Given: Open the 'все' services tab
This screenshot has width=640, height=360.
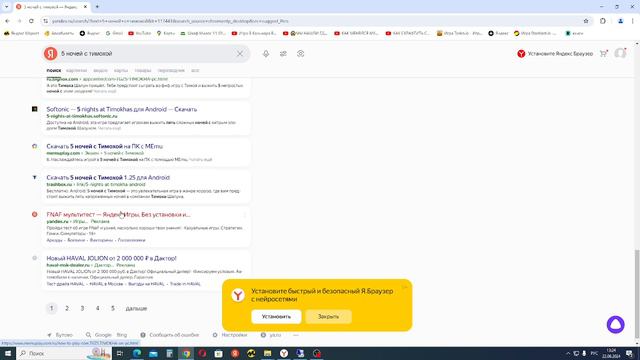Looking at the screenshot, I should [x=195, y=70].
